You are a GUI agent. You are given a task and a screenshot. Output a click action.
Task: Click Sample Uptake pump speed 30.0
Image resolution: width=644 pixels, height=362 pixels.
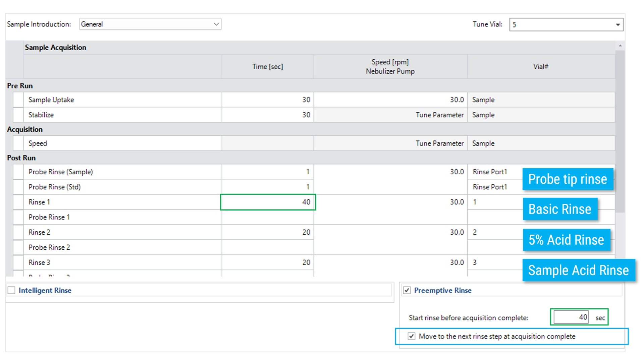391,100
